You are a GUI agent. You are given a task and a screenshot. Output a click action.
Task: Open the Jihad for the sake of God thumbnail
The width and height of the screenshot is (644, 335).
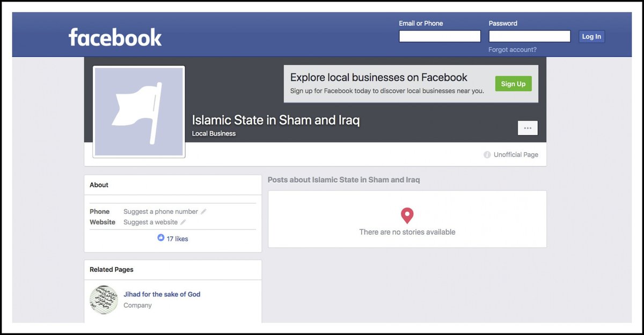pyautogui.click(x=104, y=300)
